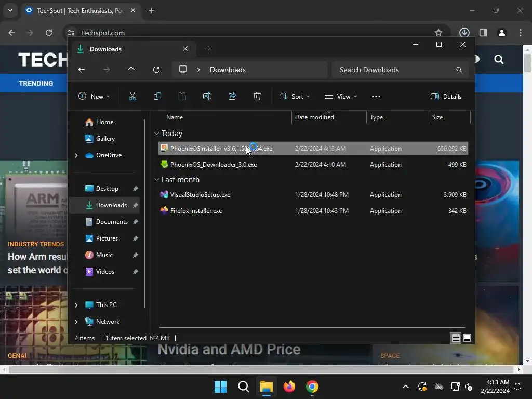Click TechSpot site search magnifier

(499, 59)
